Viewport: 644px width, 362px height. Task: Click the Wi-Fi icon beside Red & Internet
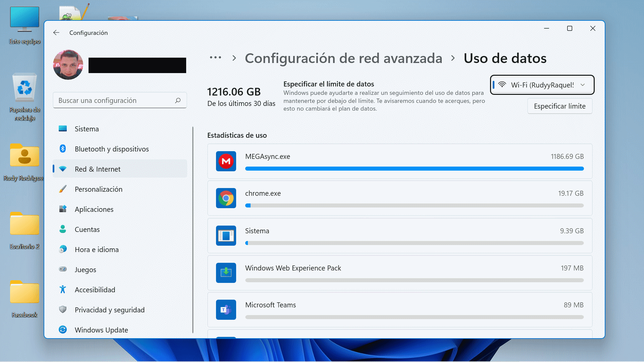63,169
